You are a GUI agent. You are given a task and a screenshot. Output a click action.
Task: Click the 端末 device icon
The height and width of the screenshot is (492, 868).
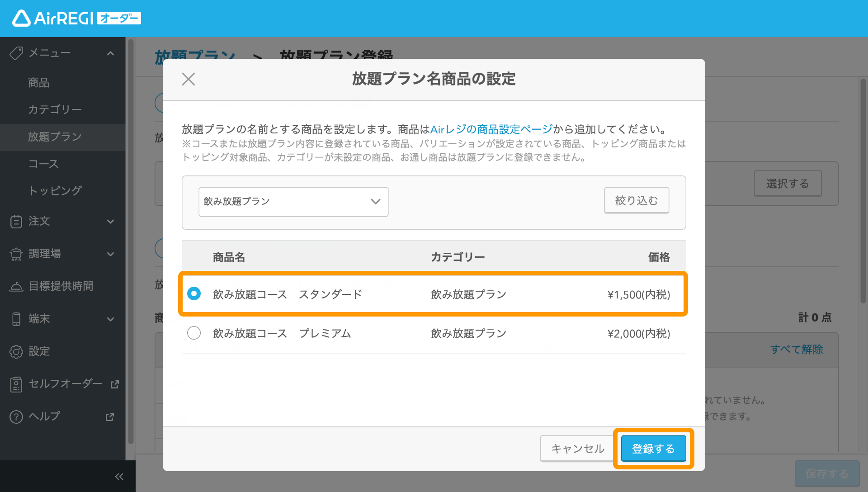(16, 319)
